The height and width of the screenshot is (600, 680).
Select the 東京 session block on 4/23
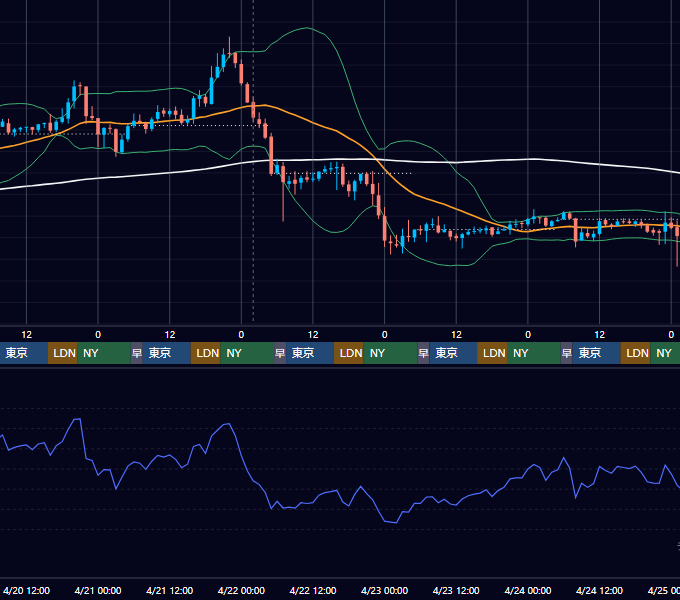pyautogui.click(x=453, y=353)
